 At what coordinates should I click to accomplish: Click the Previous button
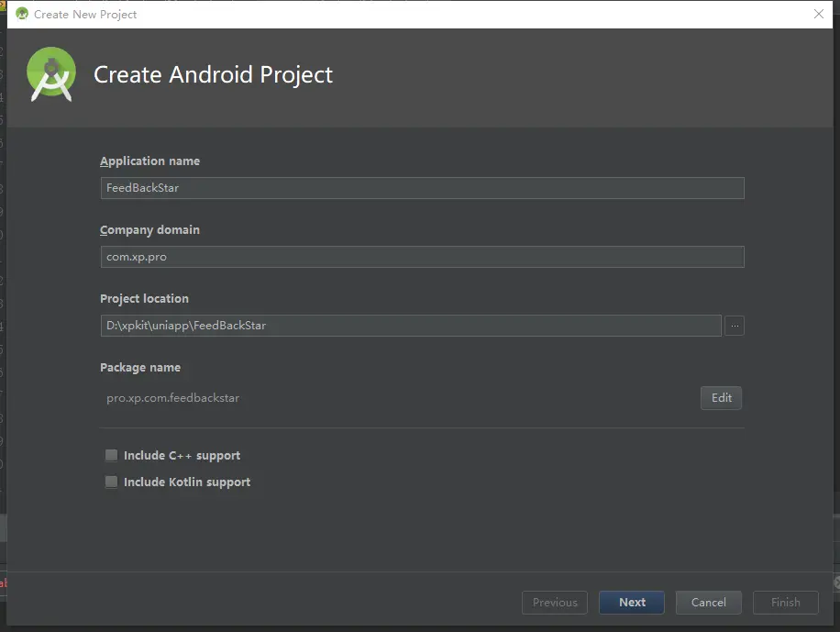[x=555, y=603]
